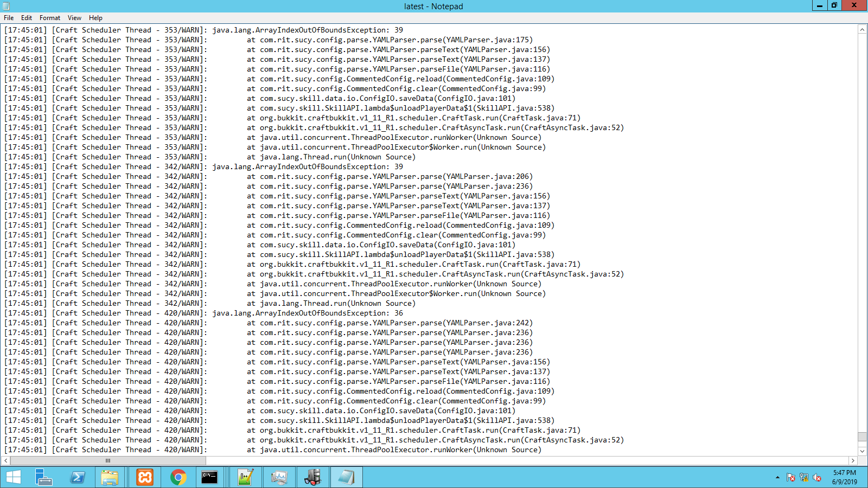Open the Help menu
The image size is (868, 488).
[95, 18]
